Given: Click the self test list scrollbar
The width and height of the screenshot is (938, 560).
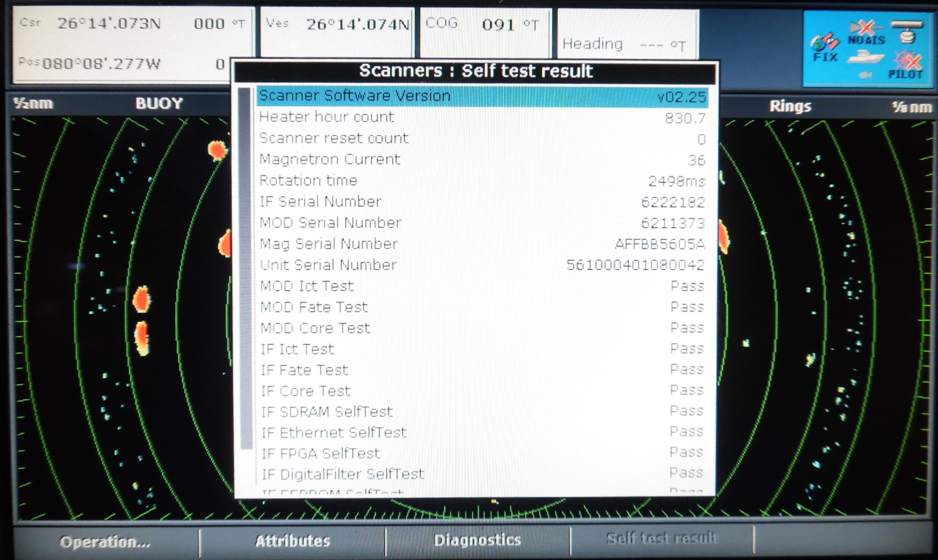Looking at the screenshot, I should (246, 268).
